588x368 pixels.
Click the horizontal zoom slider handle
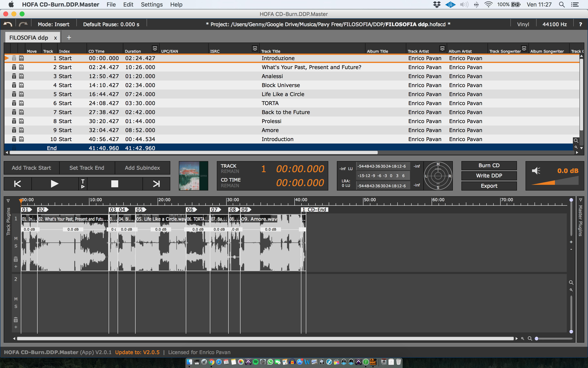[537, 339]
